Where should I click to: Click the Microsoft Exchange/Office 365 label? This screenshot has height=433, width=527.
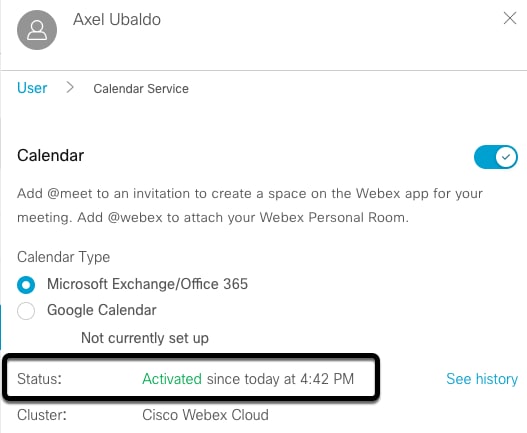click(x=147, y=284)
